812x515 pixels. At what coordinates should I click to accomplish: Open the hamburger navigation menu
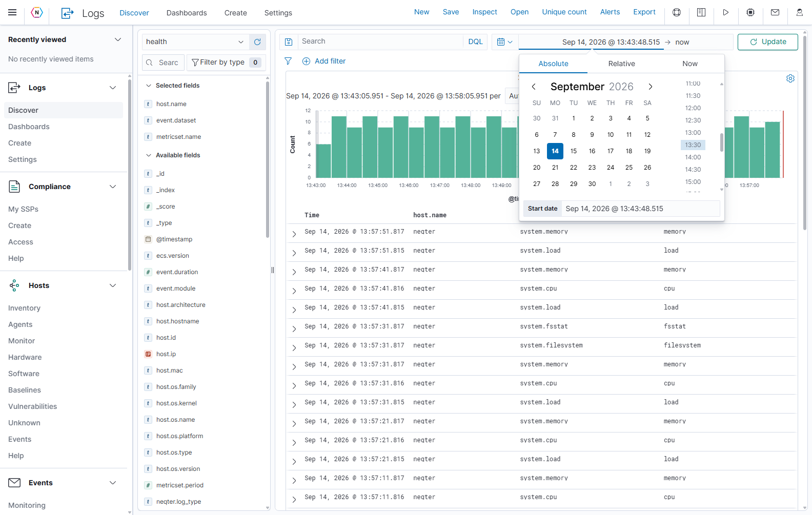click(x=12, y=12)
